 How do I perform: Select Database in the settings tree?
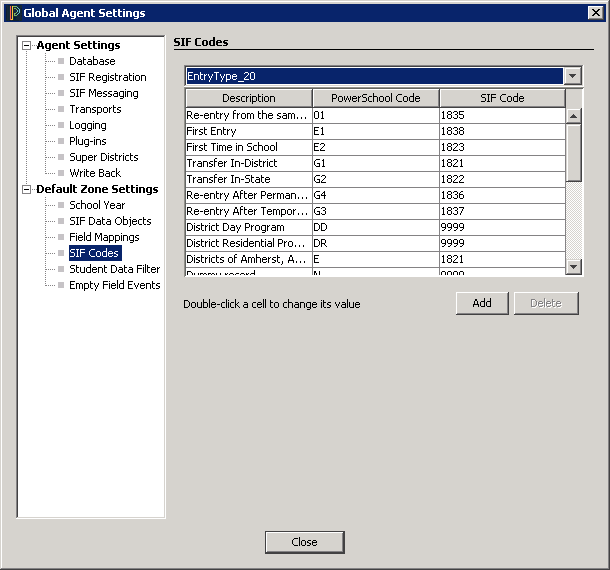(x=91, y=61)
